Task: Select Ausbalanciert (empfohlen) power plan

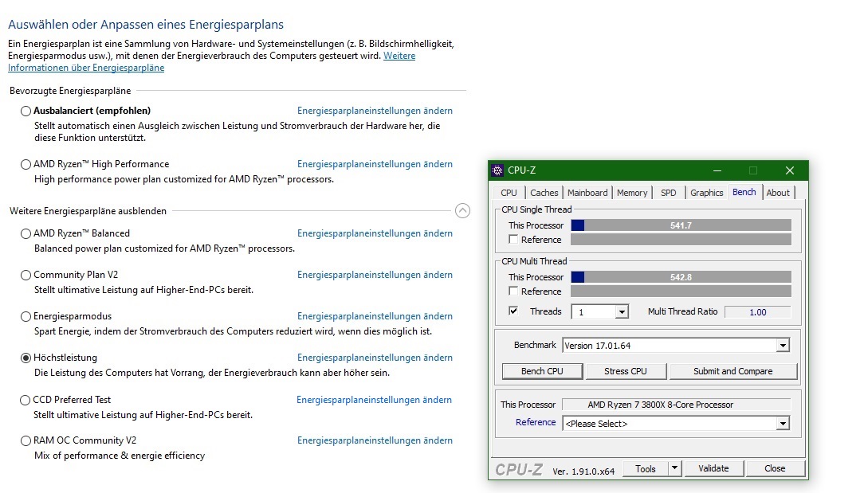Action: point(26,112)
